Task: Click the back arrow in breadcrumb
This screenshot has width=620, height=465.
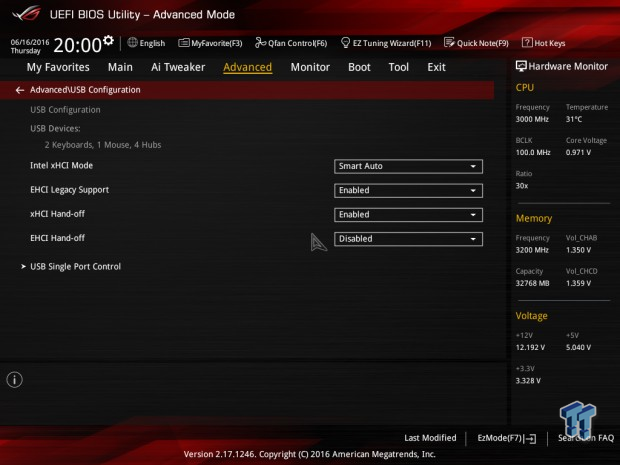Action: [x=20, y=90]
